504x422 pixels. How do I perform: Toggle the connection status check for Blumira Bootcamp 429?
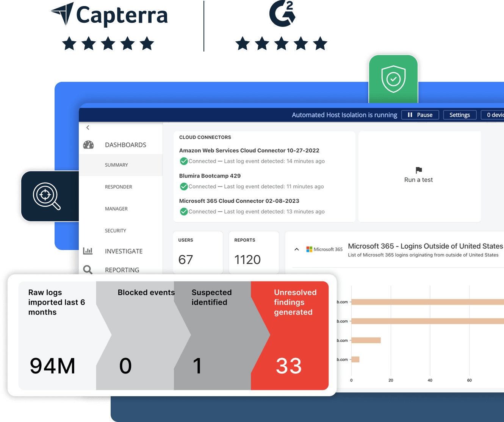183,186
